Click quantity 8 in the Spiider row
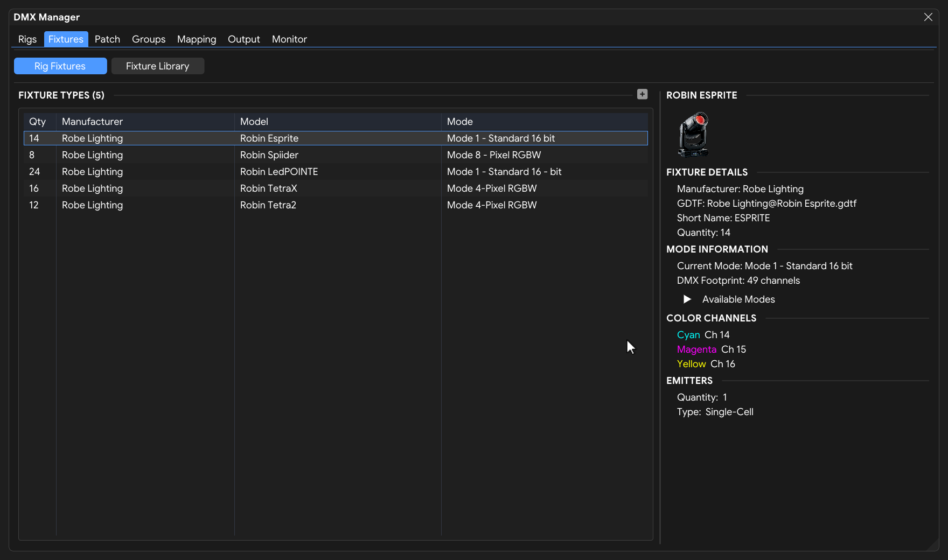This screenshot has height=560, width=948. pos(32,155)
